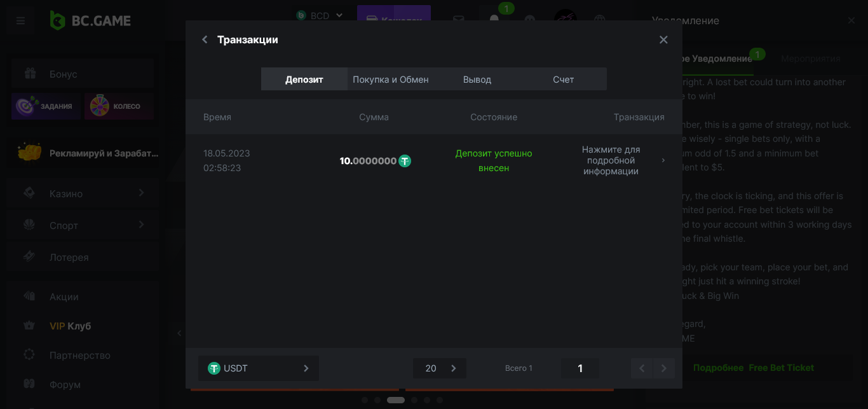Click the Партнерство sidebar icon
The width and height of the screenshot is (868, 409).
pyautogui.click(x=29, y=354)
